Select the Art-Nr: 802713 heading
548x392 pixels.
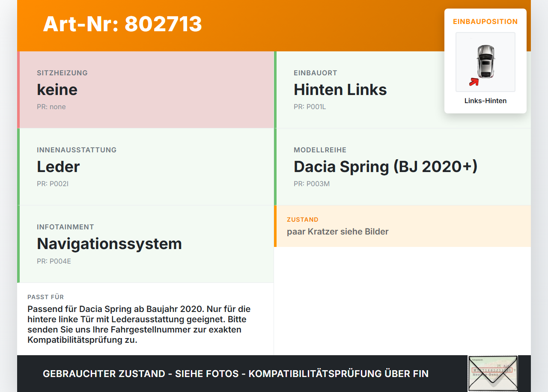122,24
